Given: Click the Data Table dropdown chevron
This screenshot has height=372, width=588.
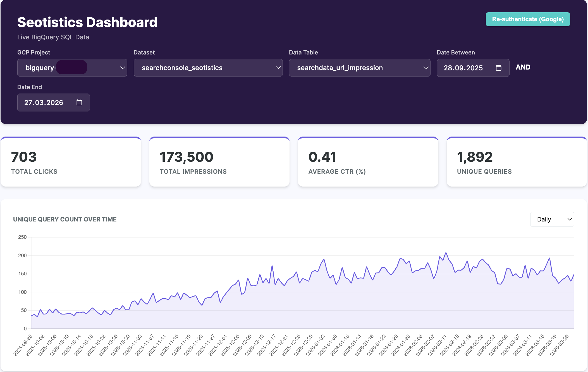Looking at the screenshot, I should 426,68.
